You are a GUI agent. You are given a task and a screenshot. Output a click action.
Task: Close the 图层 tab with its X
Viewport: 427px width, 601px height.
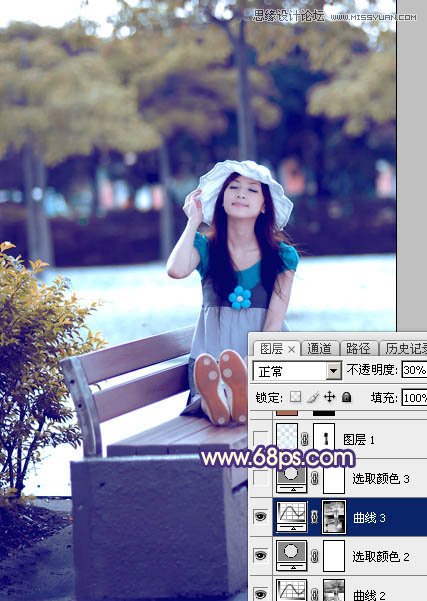coord(292,350)
